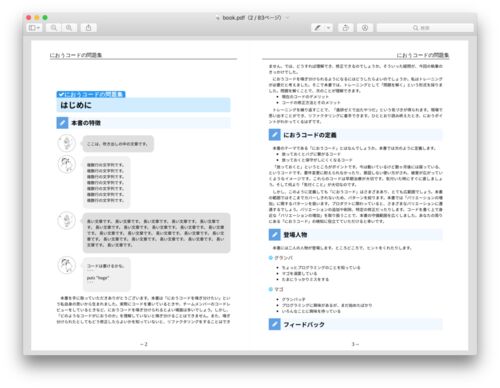Click the pencil icon beside 本書の特徴
Screen dimensions: 500x388
[x=62, y=123]
